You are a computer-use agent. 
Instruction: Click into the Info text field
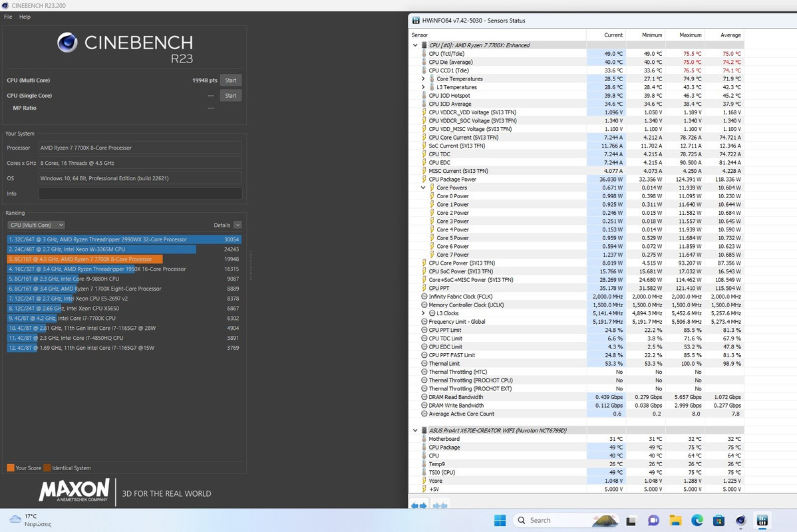click(140, 194)
